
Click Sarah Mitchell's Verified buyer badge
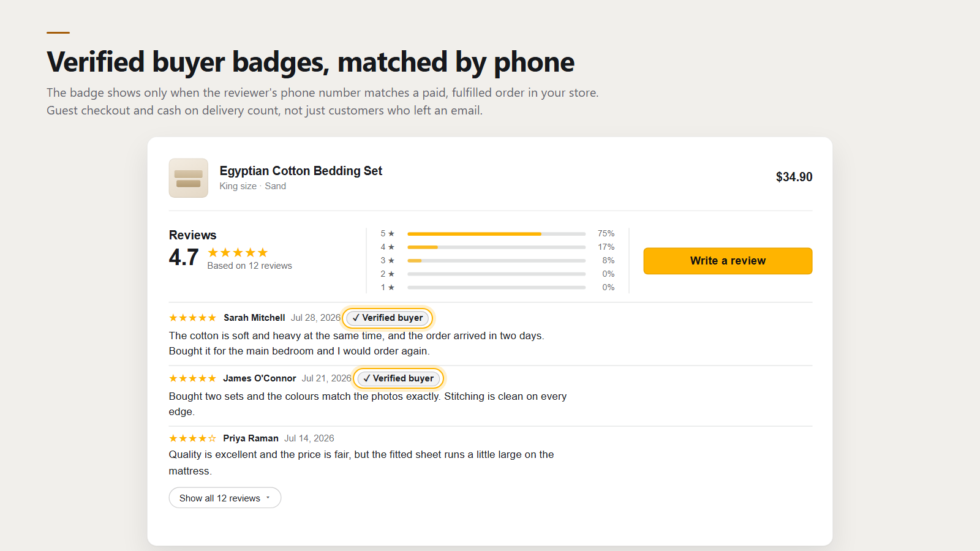point(388,318)
